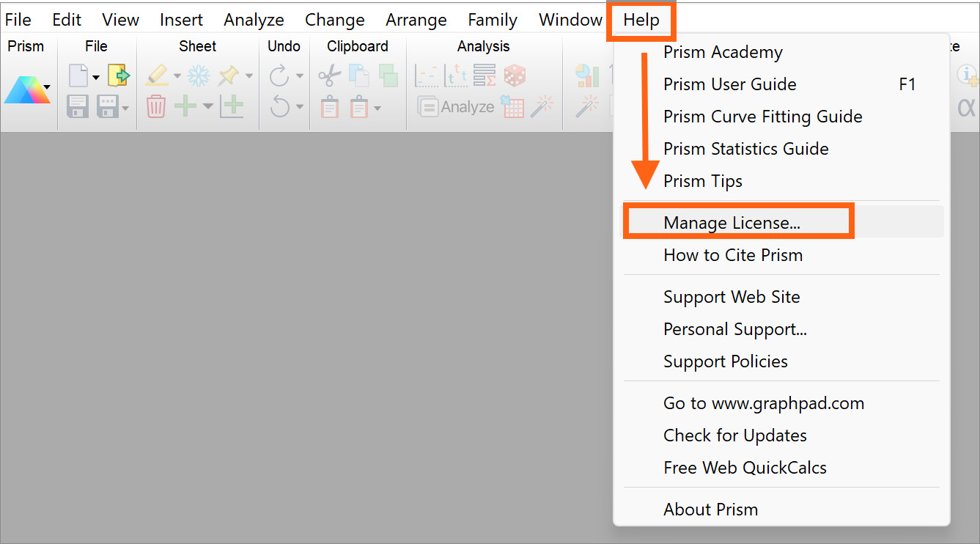This screenshot has width=980, height=544.
Task: Click the red dice simulate icon
Action: [515, 75]
